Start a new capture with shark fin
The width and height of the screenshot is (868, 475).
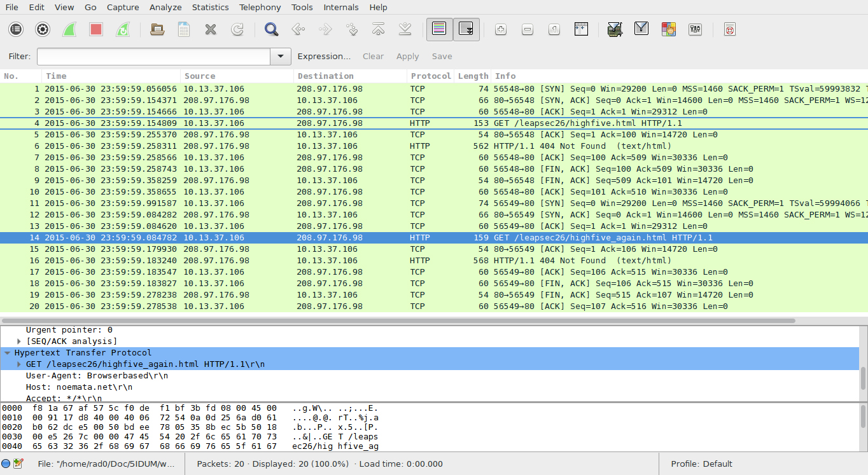[69, 29]
